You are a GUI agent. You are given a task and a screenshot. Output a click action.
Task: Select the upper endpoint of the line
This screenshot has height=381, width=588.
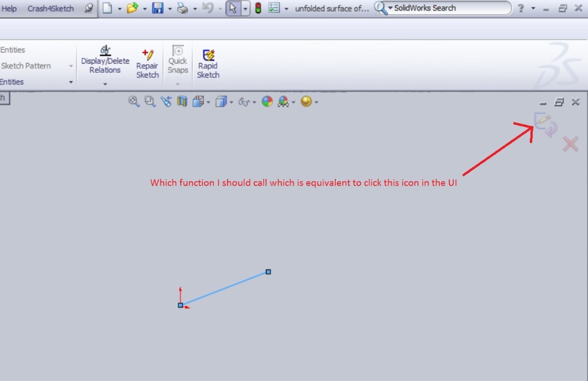pos(268,272)
